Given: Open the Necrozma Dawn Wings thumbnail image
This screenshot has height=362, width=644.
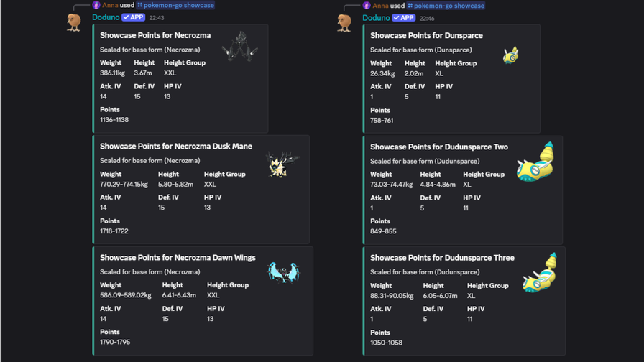Looking at the screenshot, I should coord(283,272).
